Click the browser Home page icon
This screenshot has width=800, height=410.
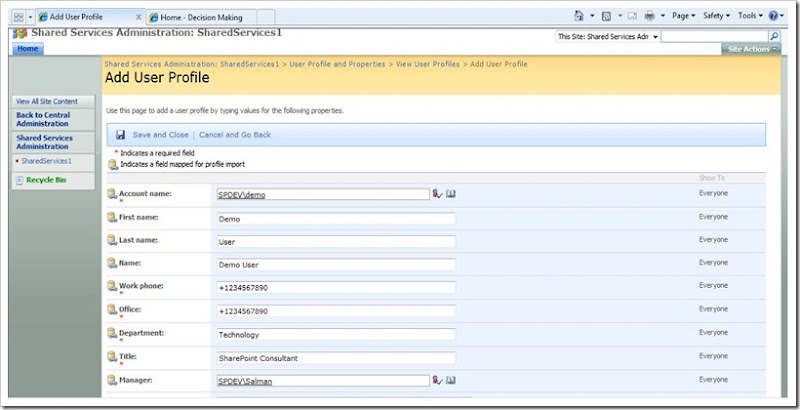(x=579, y=16)
